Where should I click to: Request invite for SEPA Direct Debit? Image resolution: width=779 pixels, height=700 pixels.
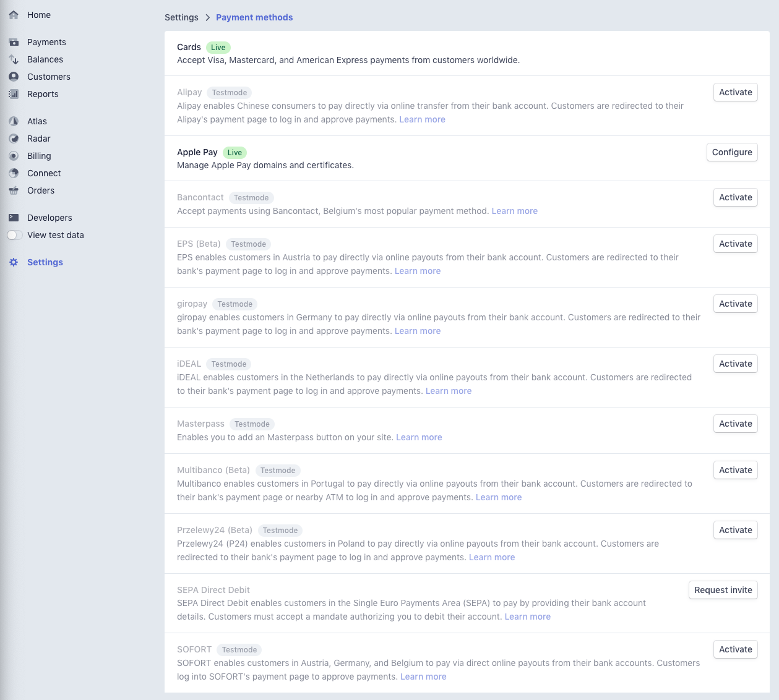click(723, 590)
